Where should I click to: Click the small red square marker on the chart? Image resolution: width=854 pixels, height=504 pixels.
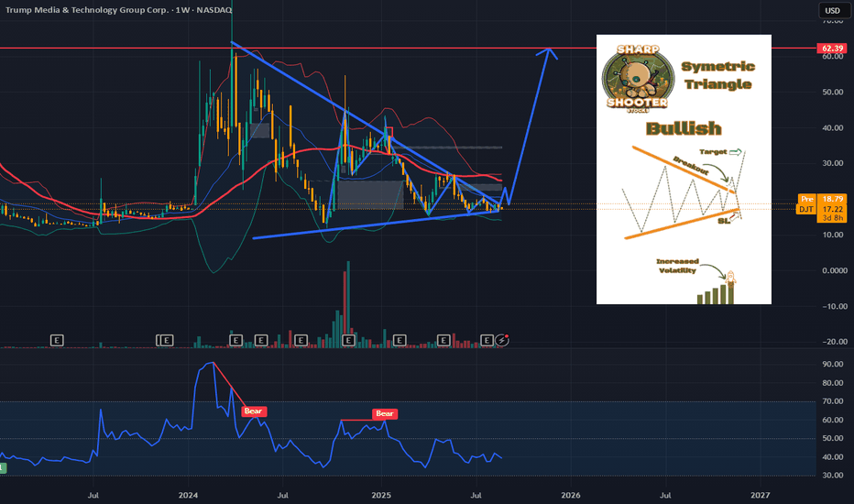point(389,132)
